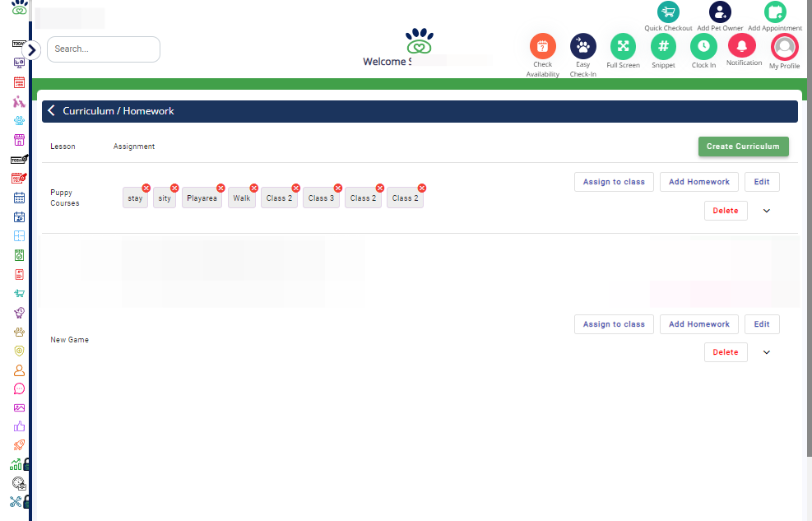Click the New Game lesson name
The image size is (812, 521).
click(69, 340)
